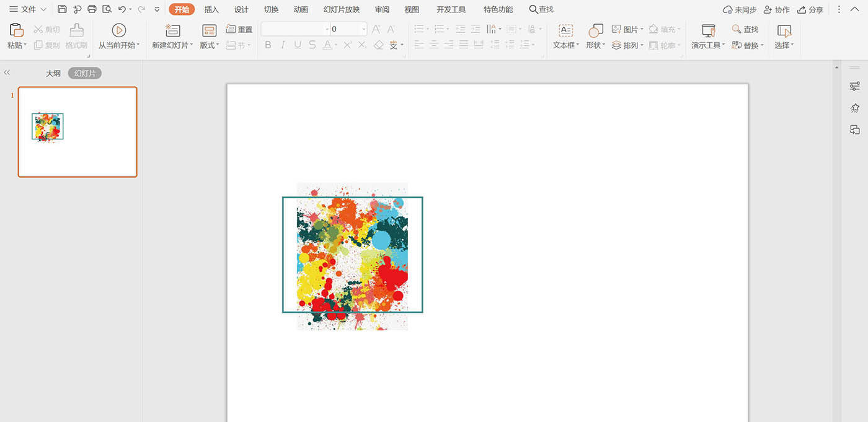Click the Select (选择) icon
868x422 pixels.
point(784,30)
